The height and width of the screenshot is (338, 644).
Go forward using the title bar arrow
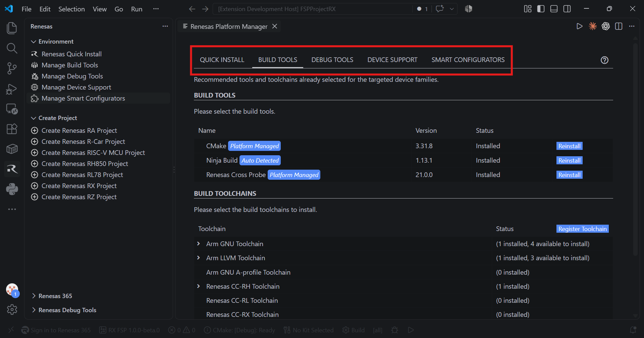tap(205, 9)
